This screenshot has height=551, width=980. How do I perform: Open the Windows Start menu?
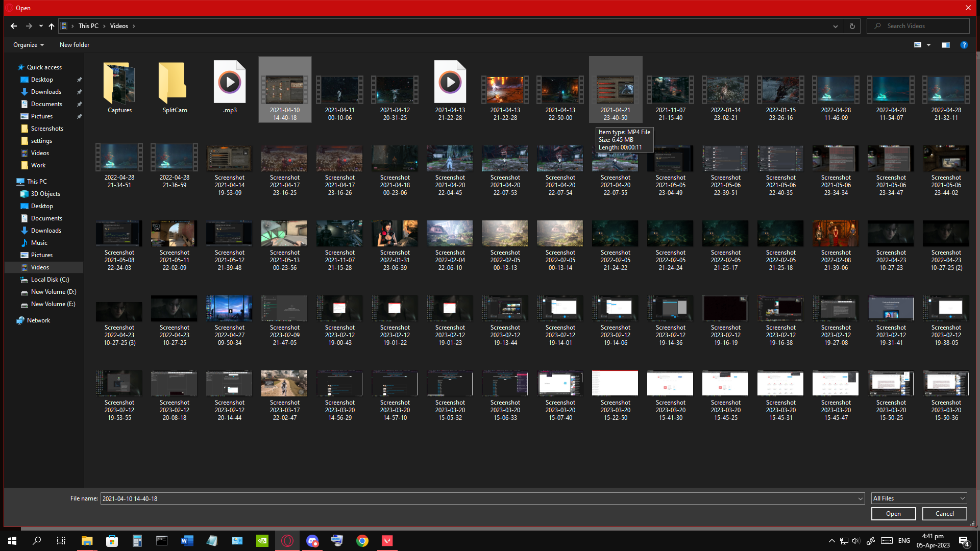(12, 541)
